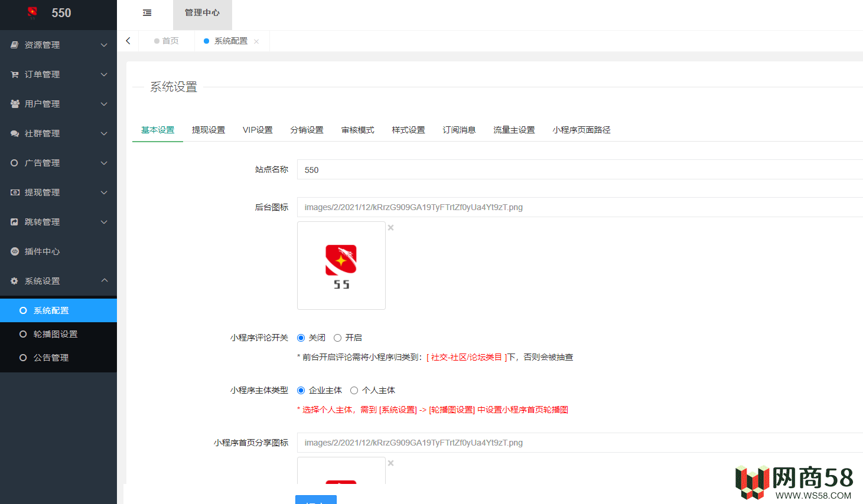Expand the 订单管理 menu chevron
Image resolution: width=863 pixels, height=504 pixels.
[x=104, y=74]
